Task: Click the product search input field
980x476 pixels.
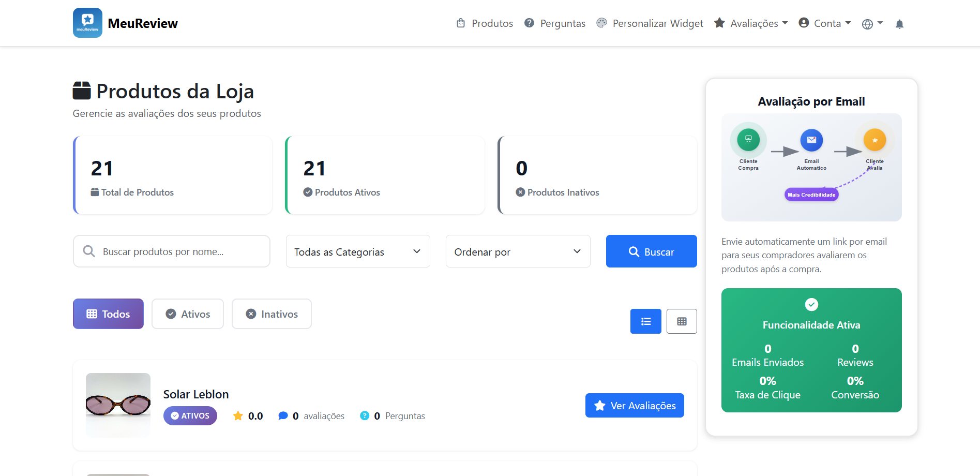Action: click(171, 251)
